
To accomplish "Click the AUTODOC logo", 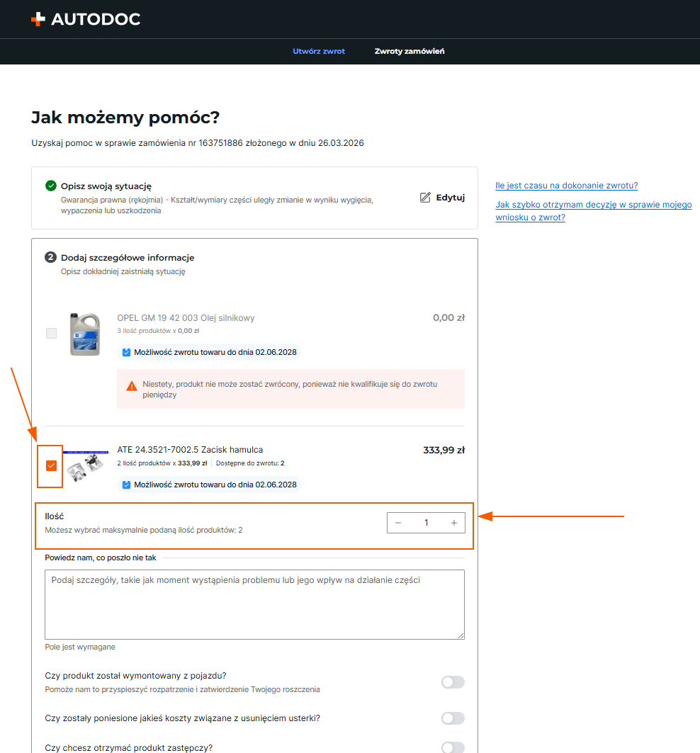I will pyautogui.click(x=86, y=19).
